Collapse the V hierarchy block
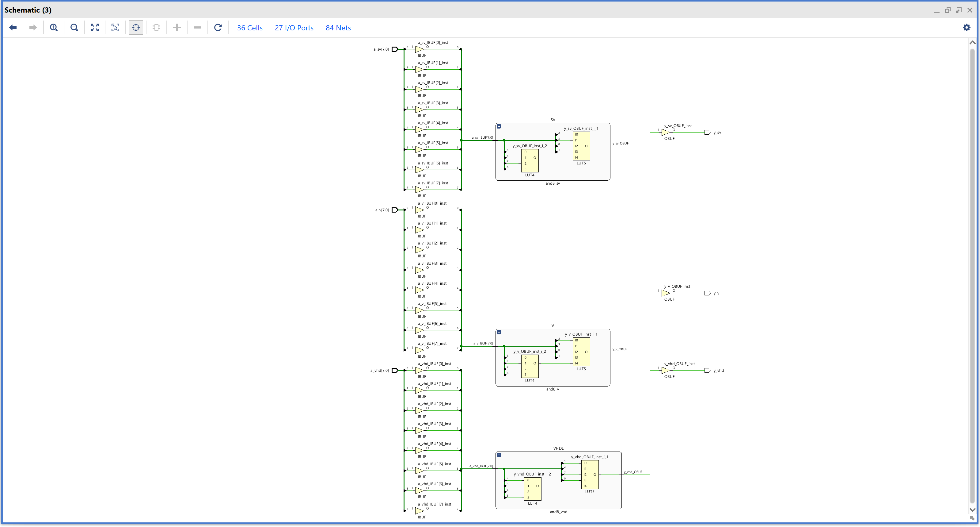Screen dimensions: 980x527 [499, 332]
